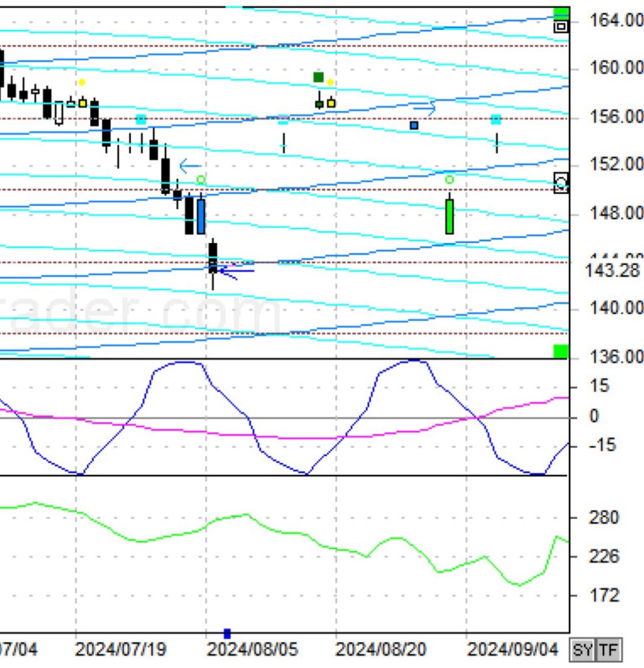644x668 pixels.
Task: Click green circle above the blue candle
Action: point(201,180)
